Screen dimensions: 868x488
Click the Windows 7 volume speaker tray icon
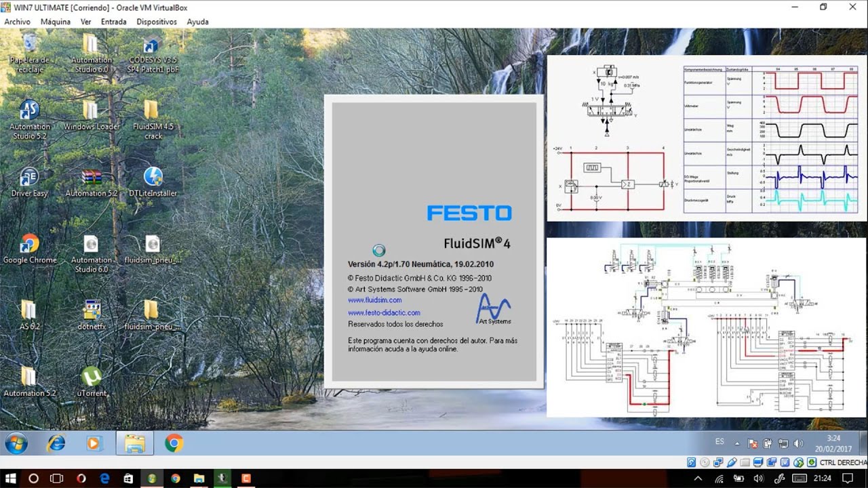(x=798, y=443)
